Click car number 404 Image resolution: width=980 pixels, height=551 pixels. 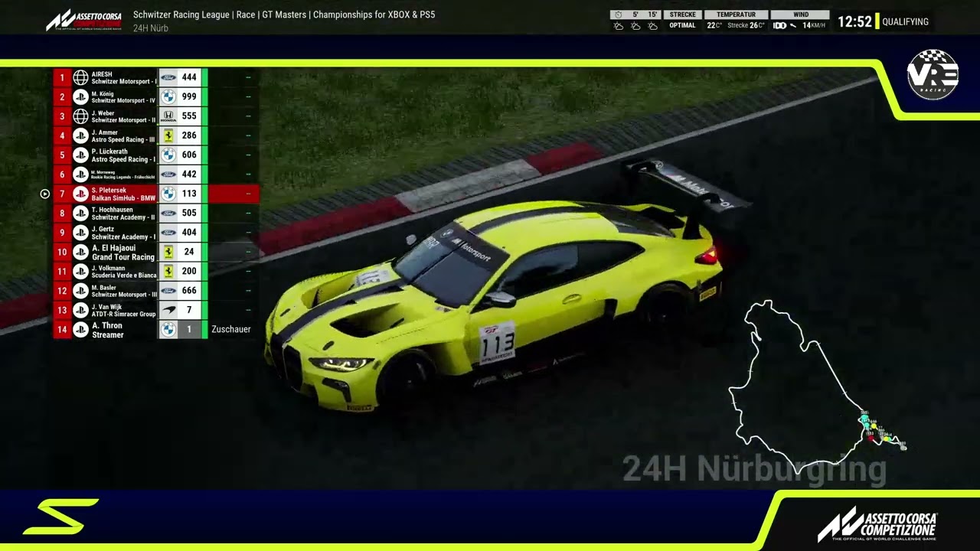tap(189, 233)
